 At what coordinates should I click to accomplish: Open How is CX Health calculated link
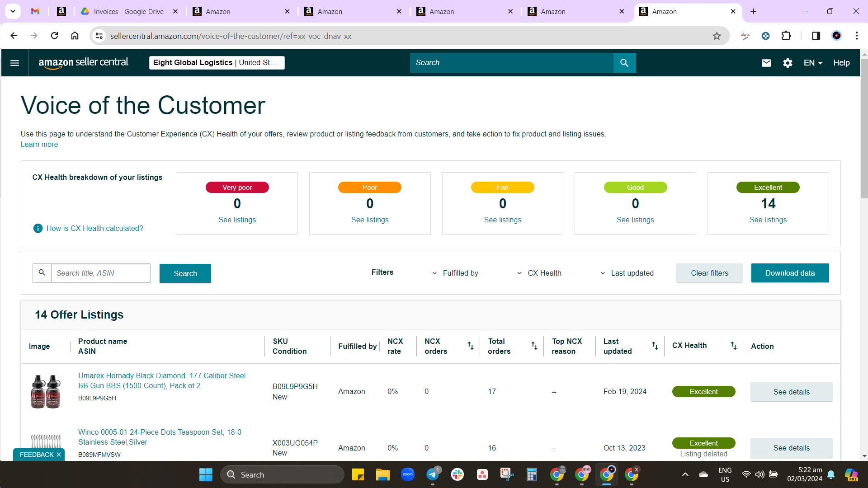tap(95, 228)
